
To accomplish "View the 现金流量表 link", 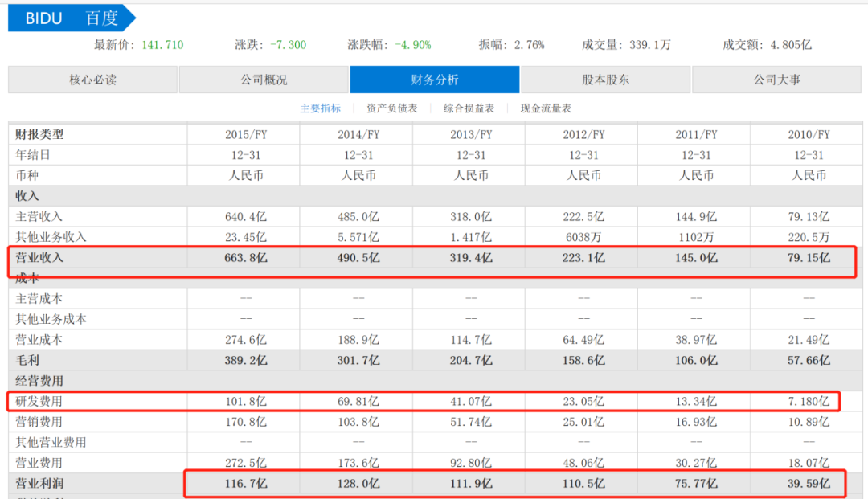I will point(546,108).
